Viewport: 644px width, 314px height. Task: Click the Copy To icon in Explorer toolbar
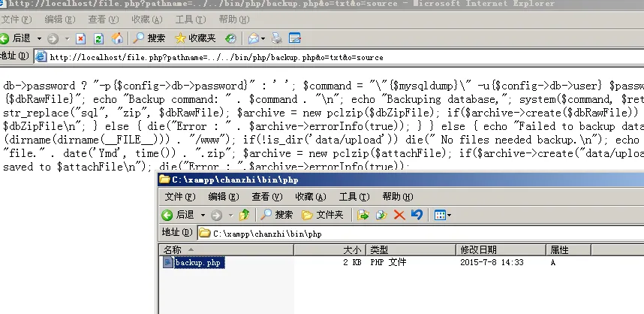381,215
